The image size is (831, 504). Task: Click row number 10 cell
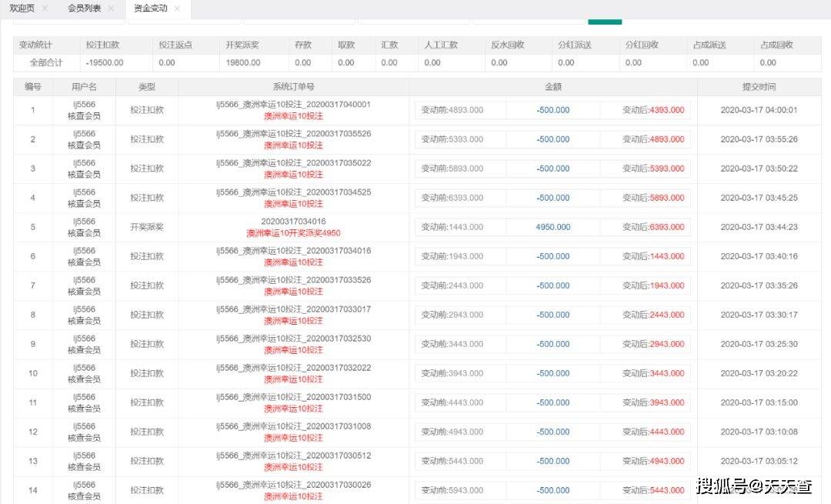click(33, 374)
